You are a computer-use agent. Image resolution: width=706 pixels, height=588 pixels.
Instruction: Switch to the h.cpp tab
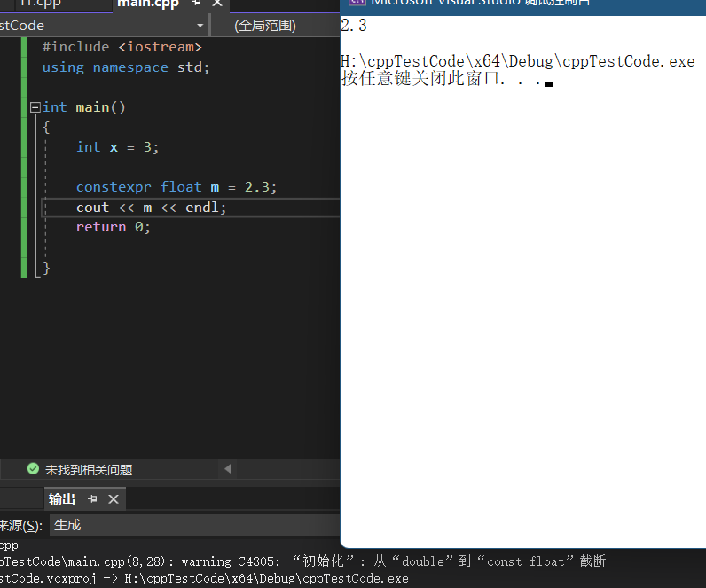(39, 4)
